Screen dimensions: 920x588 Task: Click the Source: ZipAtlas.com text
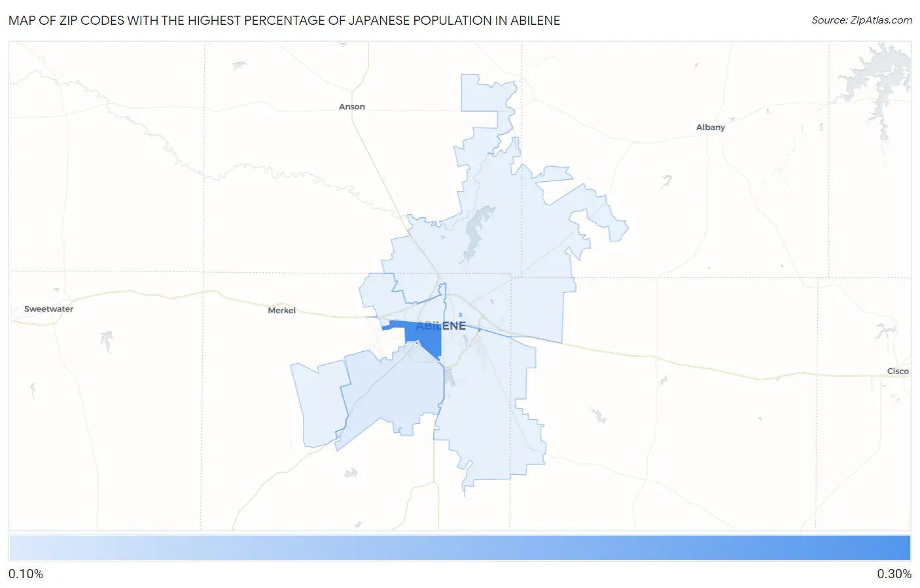click(x=862, y=20)
